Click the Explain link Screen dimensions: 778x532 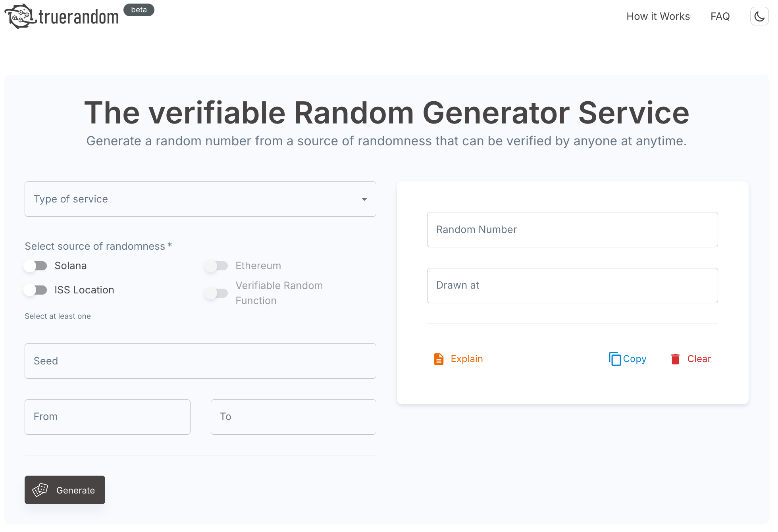(466, 359)
